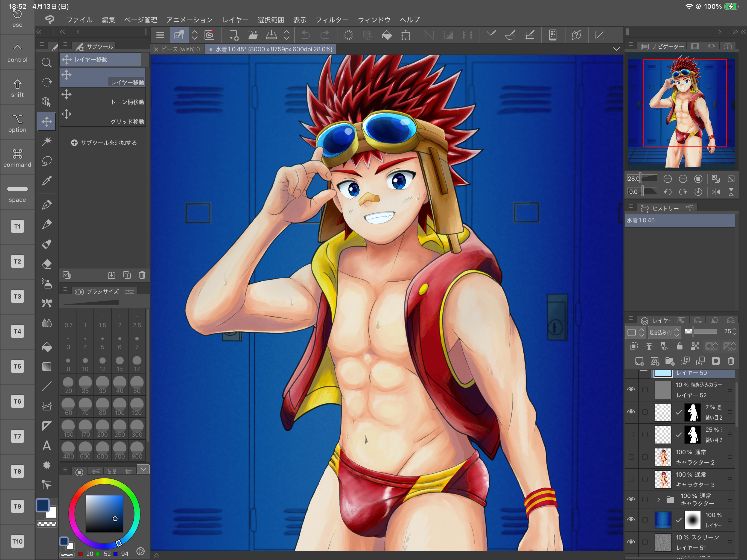Click the help question mark icon
747x560 pixels.
tap(576, 35)
